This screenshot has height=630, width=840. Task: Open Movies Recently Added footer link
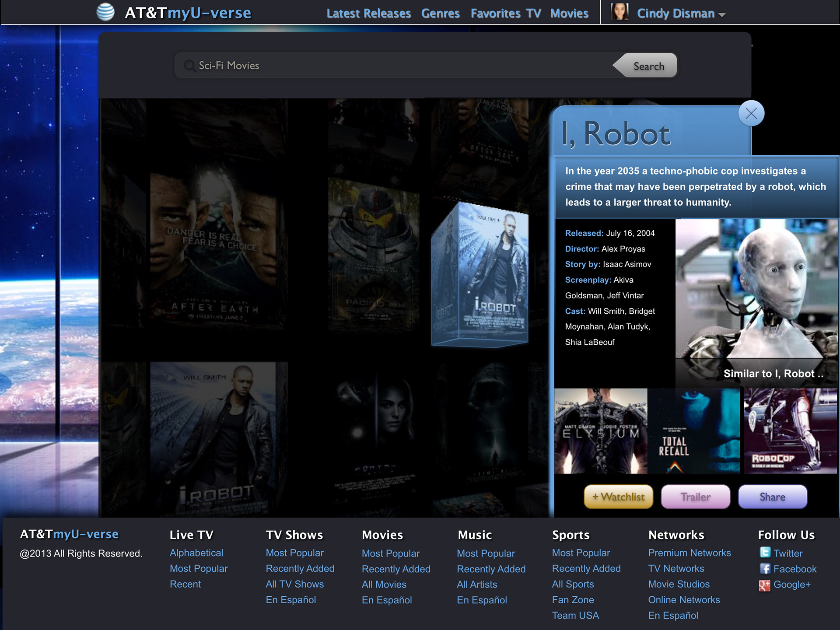(x=396, y=569)
